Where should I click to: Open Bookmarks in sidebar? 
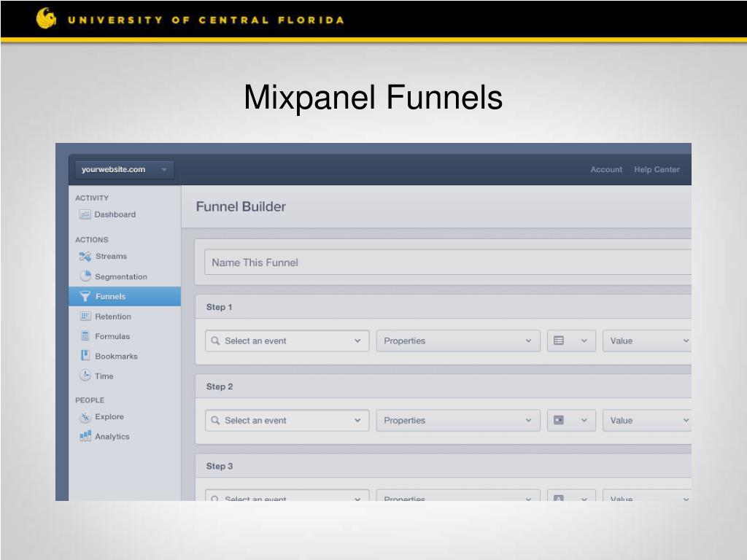tap(125, 356)
